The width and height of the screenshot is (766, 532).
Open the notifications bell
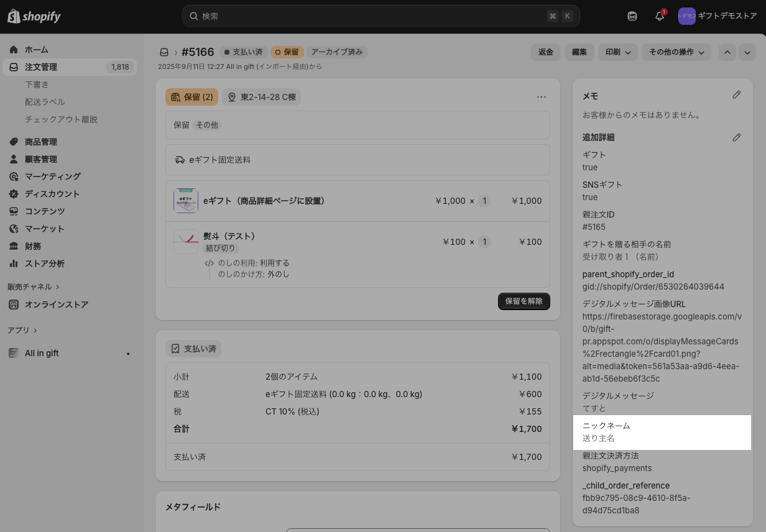pos(660,17)
